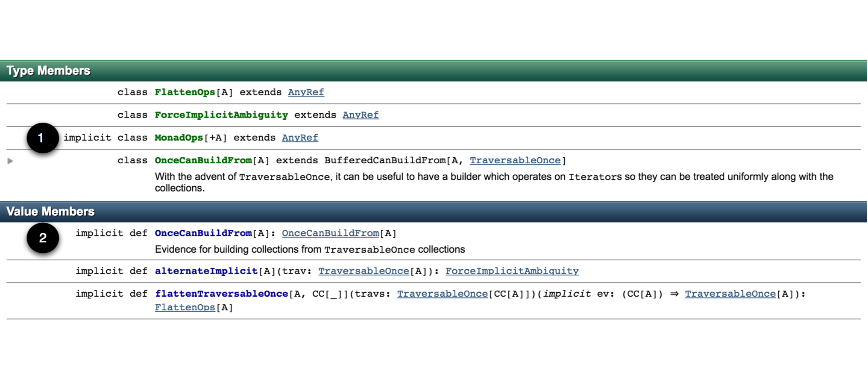Click TraversableOnce link in BufferedCanBuildFrom signature
Screen dimensions: 868x380
(x=515, y=160)
